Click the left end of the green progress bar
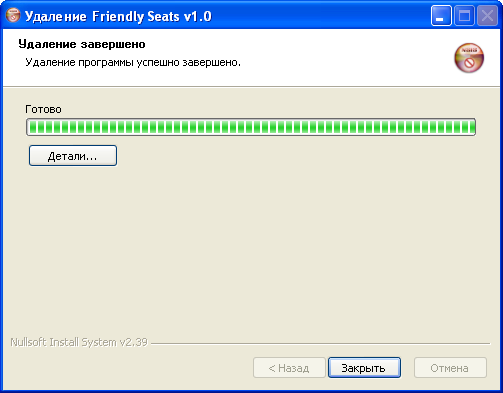Screen dimensions: 503x393 [33, 127]
